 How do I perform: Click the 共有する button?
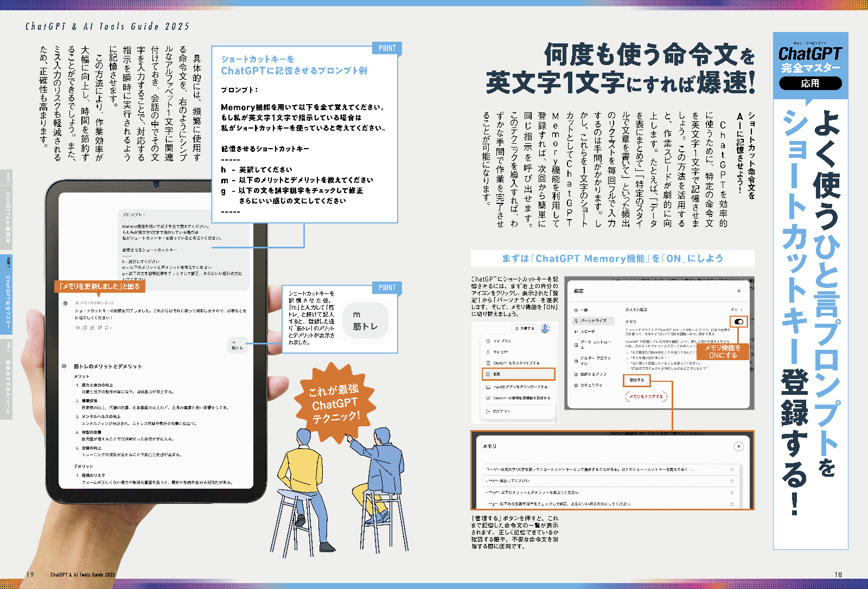point(524,328)
